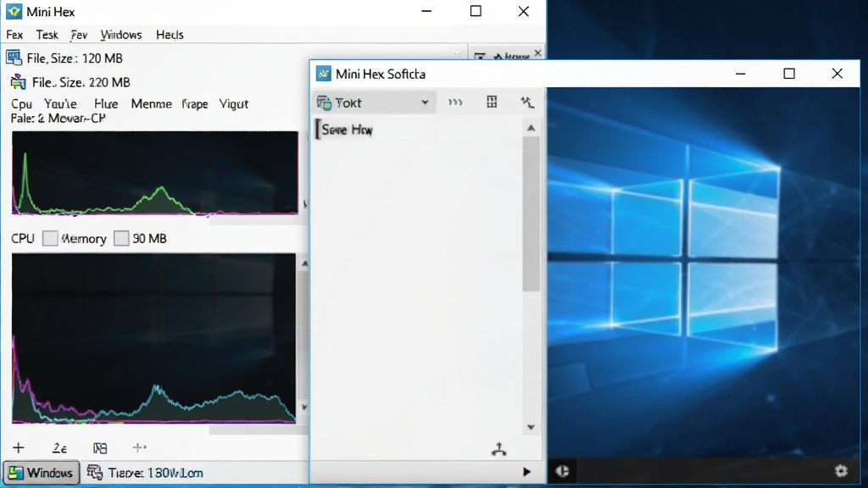Open the Hecls menu
868x488 pixels.
click(x=170, y=35)
